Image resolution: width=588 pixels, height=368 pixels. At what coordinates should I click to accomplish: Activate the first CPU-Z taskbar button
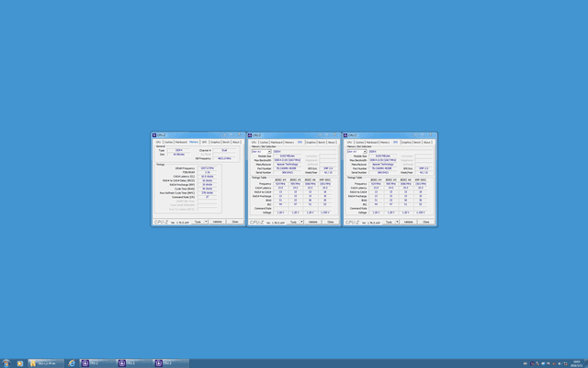[x=97, y=363]
